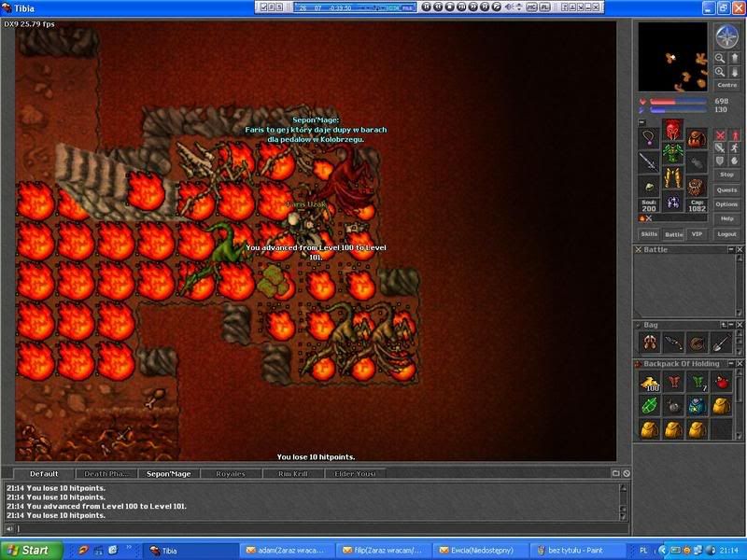
Task: Click the red hitpoints bar
Action: (678, 102)
